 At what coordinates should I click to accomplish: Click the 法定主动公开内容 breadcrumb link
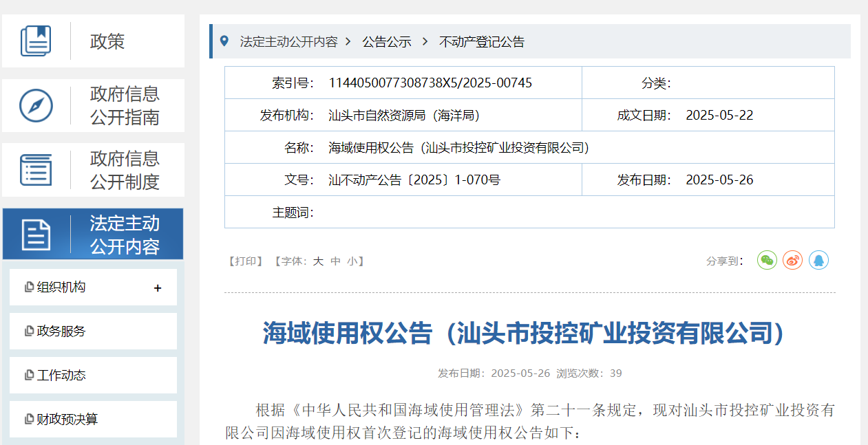tap(288, 42)
